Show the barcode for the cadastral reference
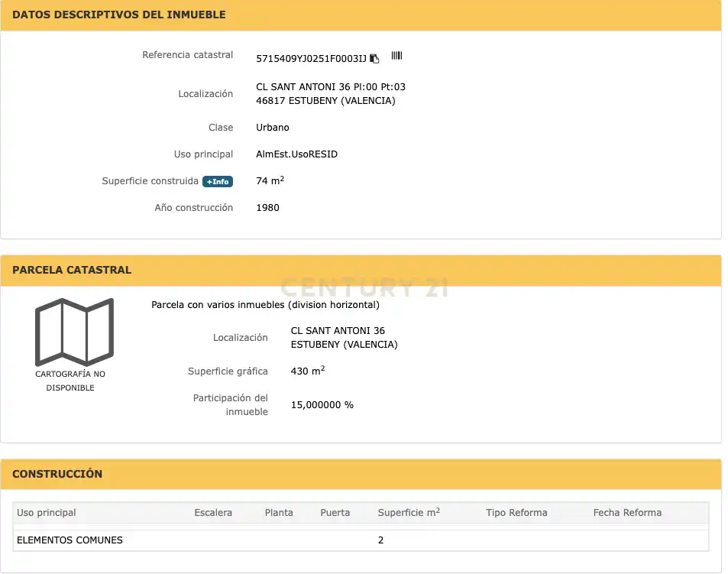Screen dimensions: 728x574 point(396,56)
